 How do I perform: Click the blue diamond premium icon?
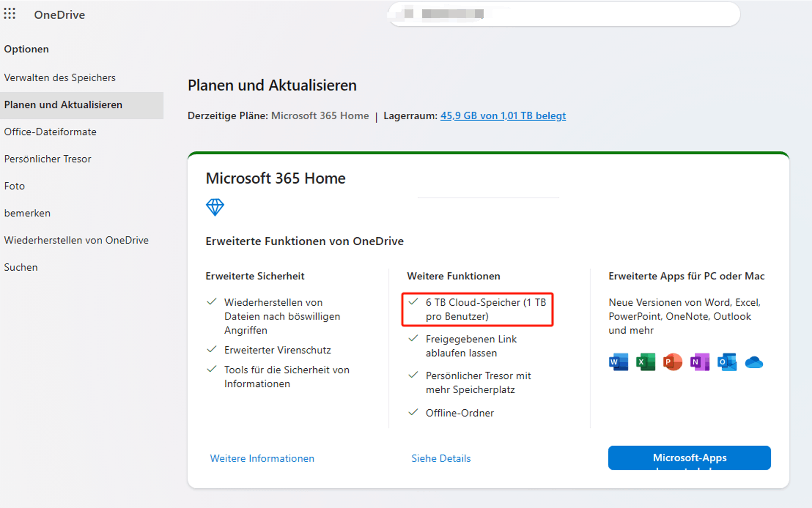(215, 207)
